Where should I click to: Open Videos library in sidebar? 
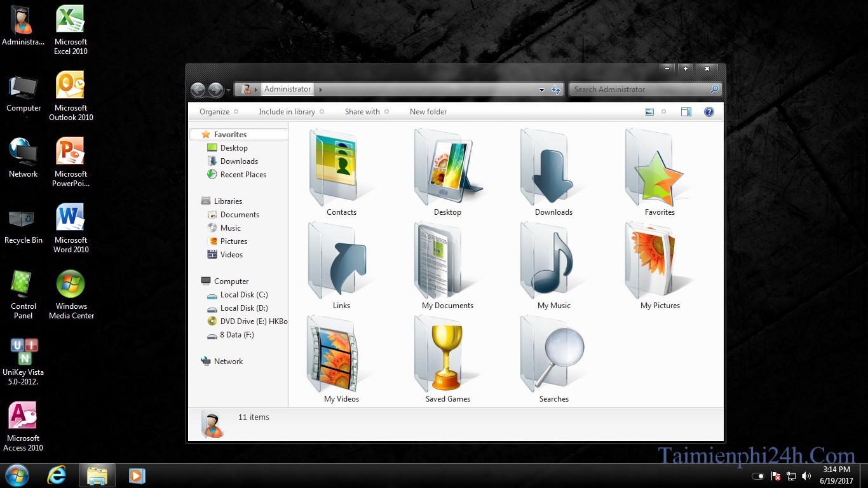[x=231, y=255]
